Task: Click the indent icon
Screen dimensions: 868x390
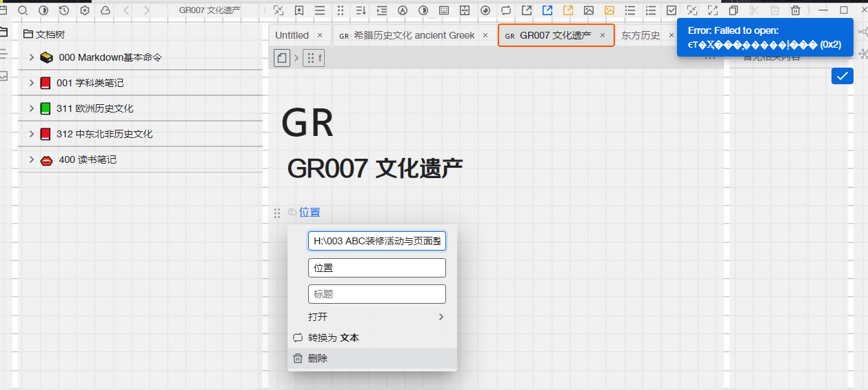Action: click(382, 10)
